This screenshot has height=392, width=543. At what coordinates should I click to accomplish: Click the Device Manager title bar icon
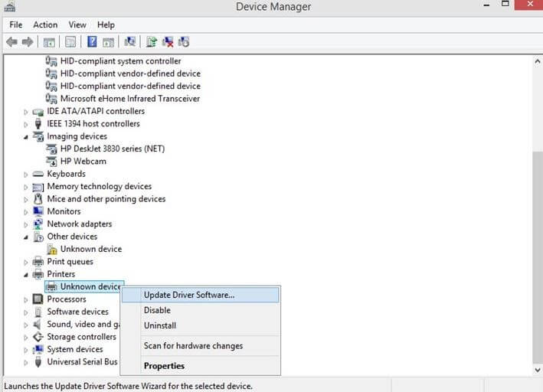10,6
